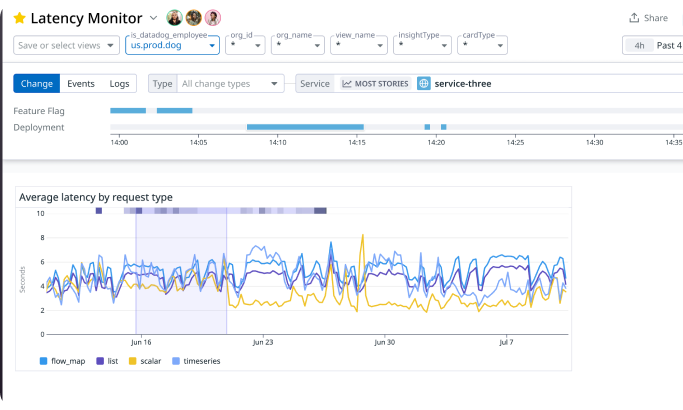Open the dashboard title chevron menu
The width and height of the screenshot is (683, 410).
coord(153,18)
